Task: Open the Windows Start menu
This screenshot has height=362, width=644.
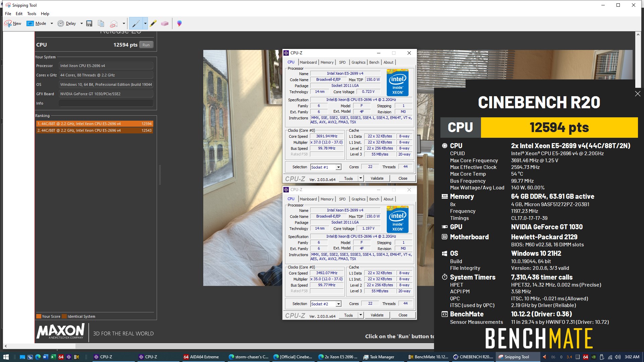Action: 6,357
